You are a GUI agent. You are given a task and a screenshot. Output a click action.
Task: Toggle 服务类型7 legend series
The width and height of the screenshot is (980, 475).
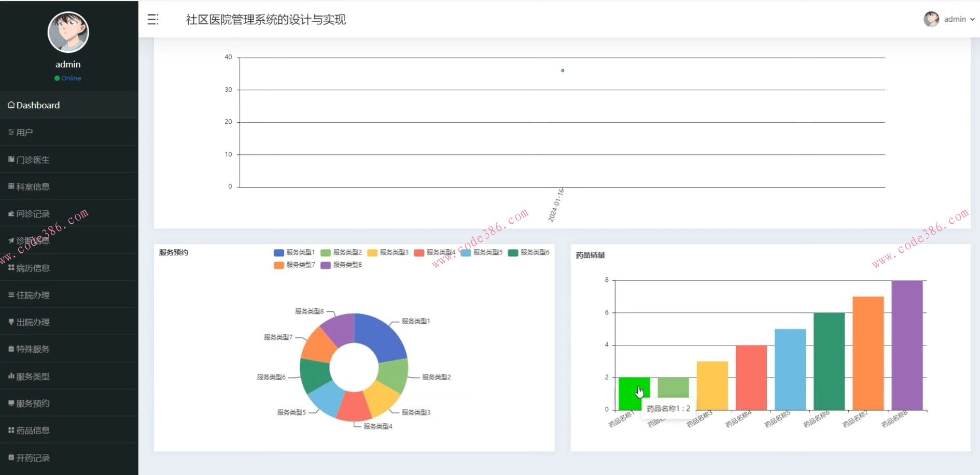click(x=295, y=265)
